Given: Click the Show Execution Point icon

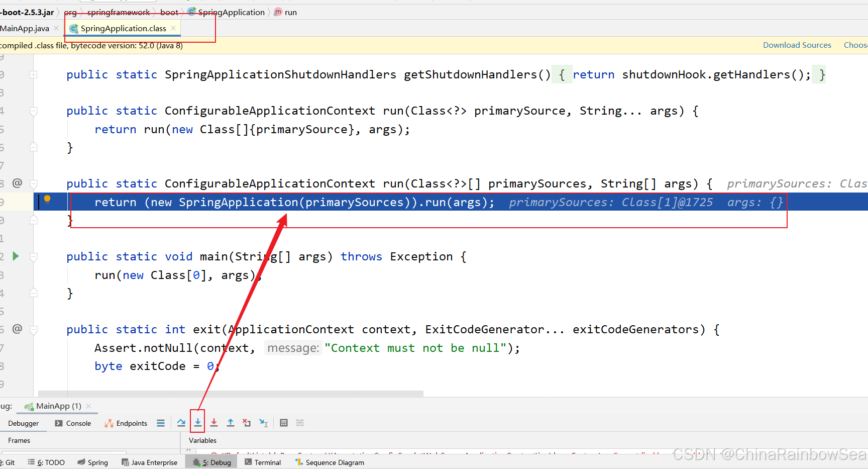Looking at the screenshot, I should coord(161,423).
